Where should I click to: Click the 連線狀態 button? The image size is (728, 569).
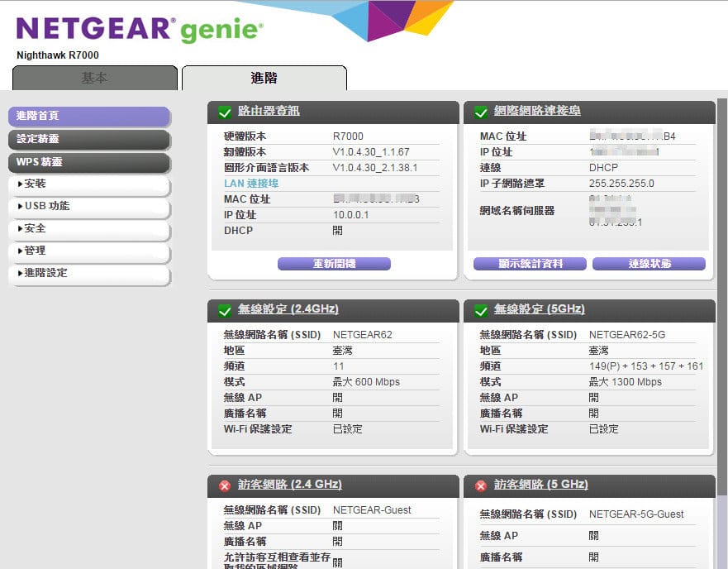point(649,264)
